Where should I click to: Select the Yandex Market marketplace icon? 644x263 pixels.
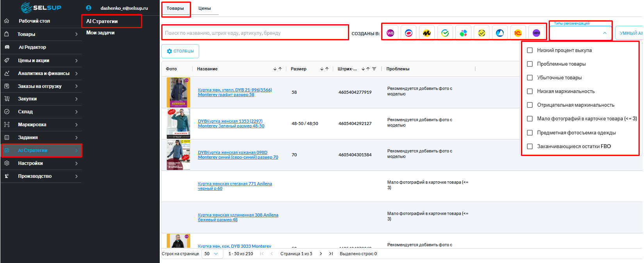coord(427,33)
